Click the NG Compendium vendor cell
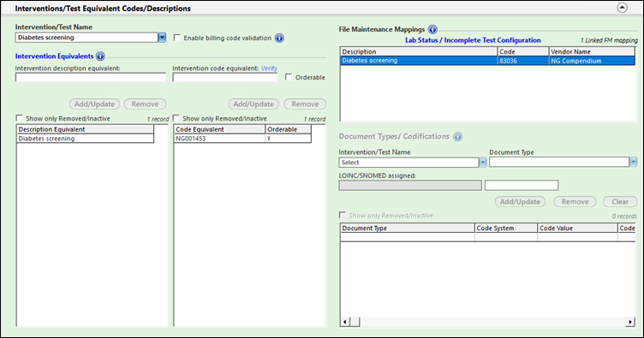The width and height of the screenshot is (644, 338). (592, 61)
